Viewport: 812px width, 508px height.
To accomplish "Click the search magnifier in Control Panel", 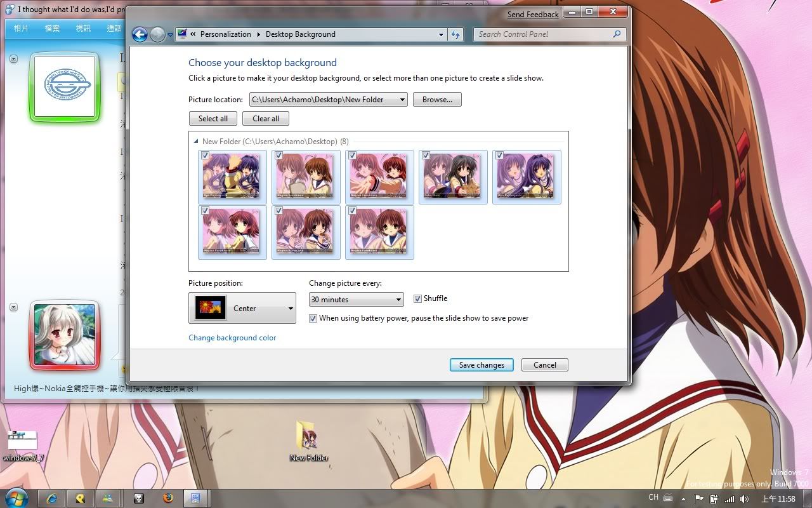I will pos(617,34).
